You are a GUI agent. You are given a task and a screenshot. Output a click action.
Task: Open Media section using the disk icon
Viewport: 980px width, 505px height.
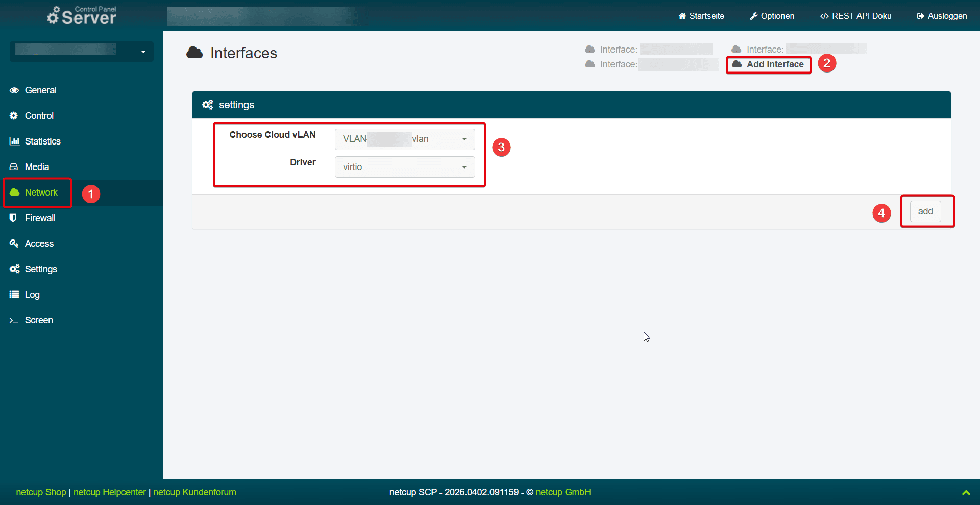(14, 166)
